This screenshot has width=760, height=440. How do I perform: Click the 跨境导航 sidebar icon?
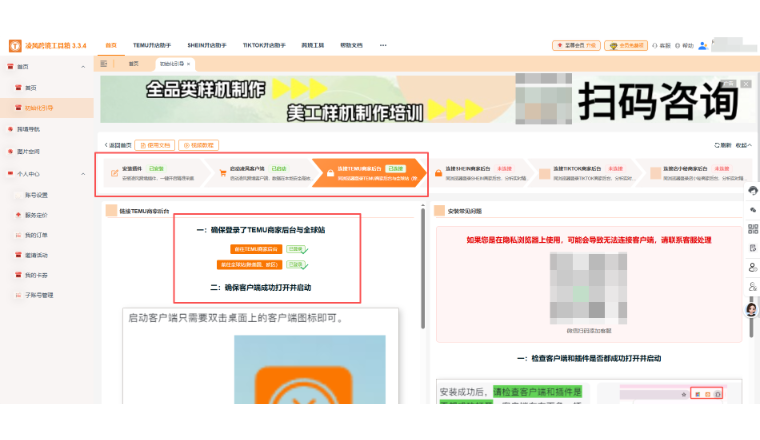click(10, 129)
